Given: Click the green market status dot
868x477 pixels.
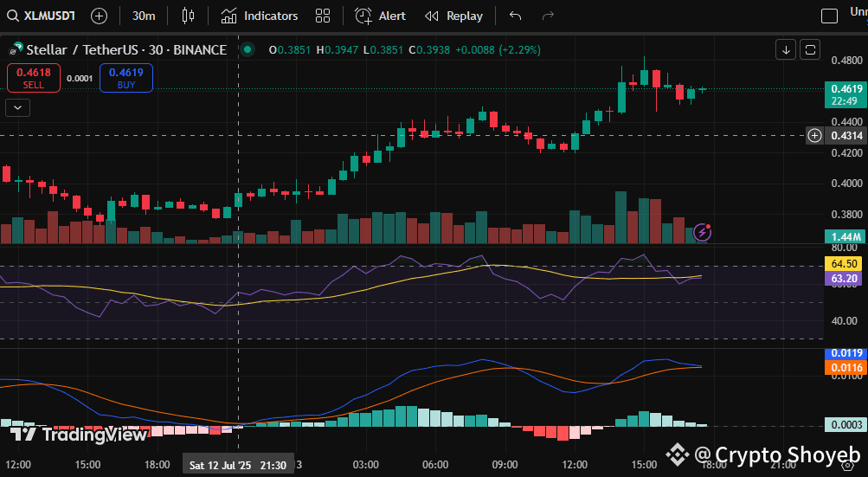Looking at the screenshot, I should 248,49.
